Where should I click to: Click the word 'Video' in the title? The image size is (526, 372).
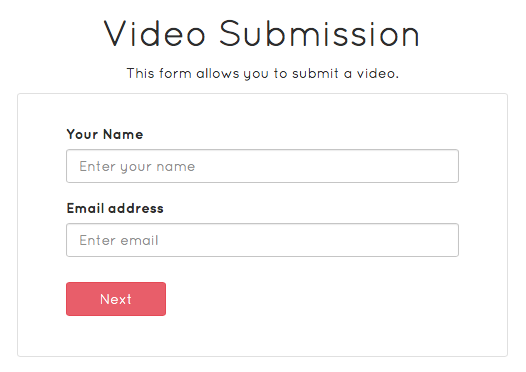pyautogui.click(x=154, y=34)
